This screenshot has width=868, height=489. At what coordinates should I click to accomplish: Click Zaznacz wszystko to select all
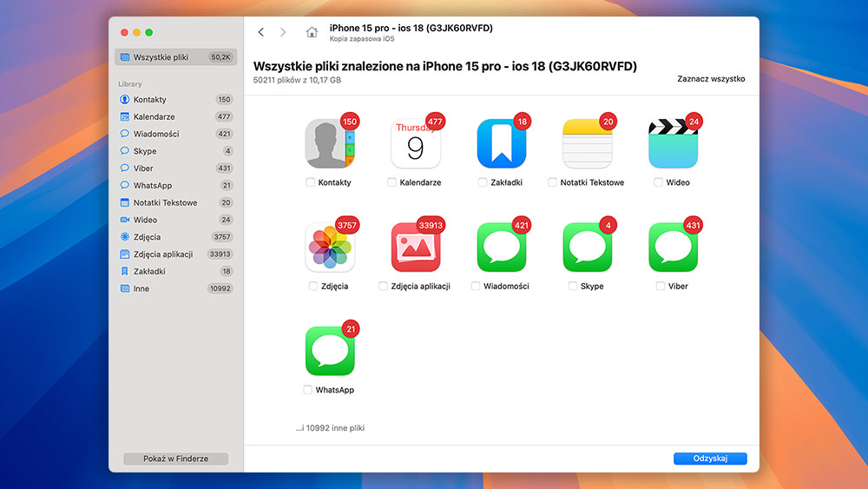pos(711,79)
